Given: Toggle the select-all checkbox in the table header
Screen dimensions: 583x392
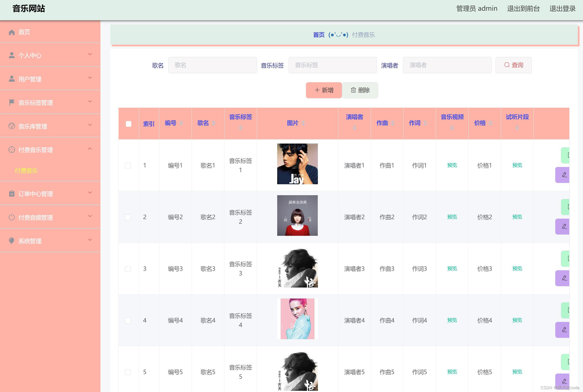Looking at the screenshot, I should tap(128, 124).
